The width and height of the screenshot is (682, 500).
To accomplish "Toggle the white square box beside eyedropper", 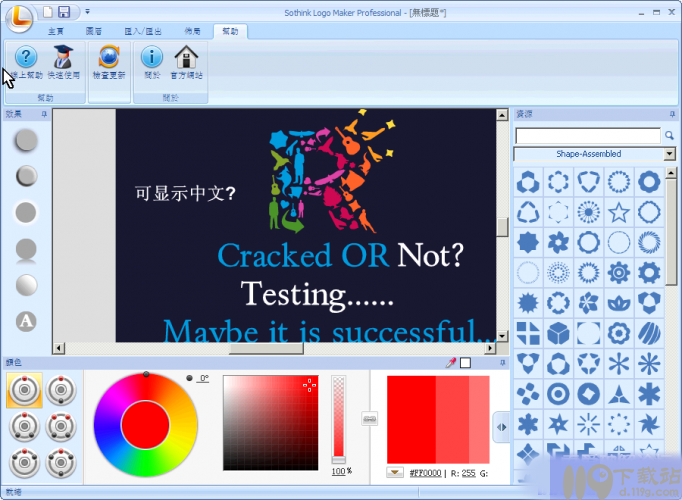I will pyautogui.click(x=465, y=362).
